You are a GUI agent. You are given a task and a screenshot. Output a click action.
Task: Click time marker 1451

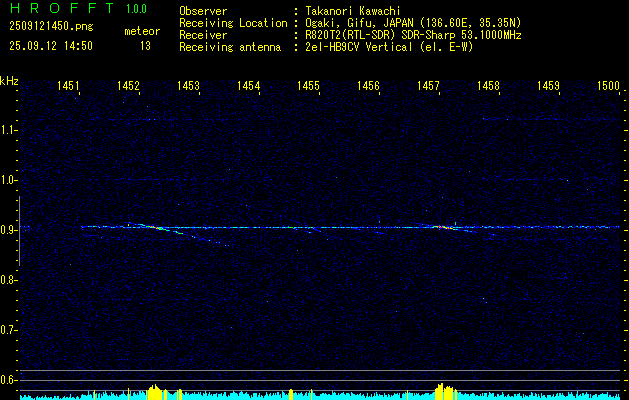pyautogui.click(x=68, y=85)
